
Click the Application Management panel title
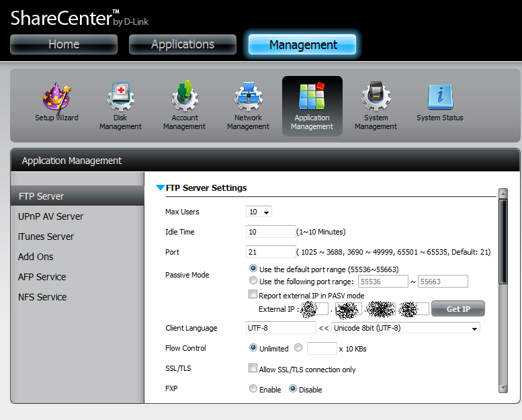(72, 161)
